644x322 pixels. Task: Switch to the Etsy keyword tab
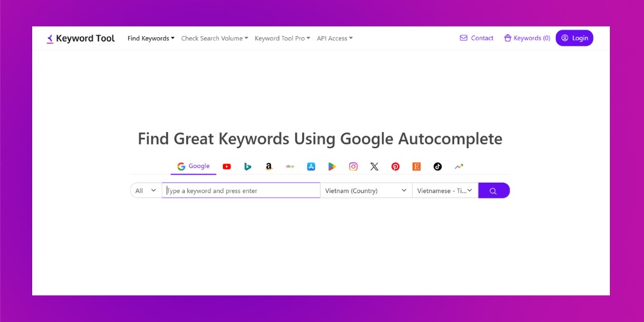coord(417,166)
